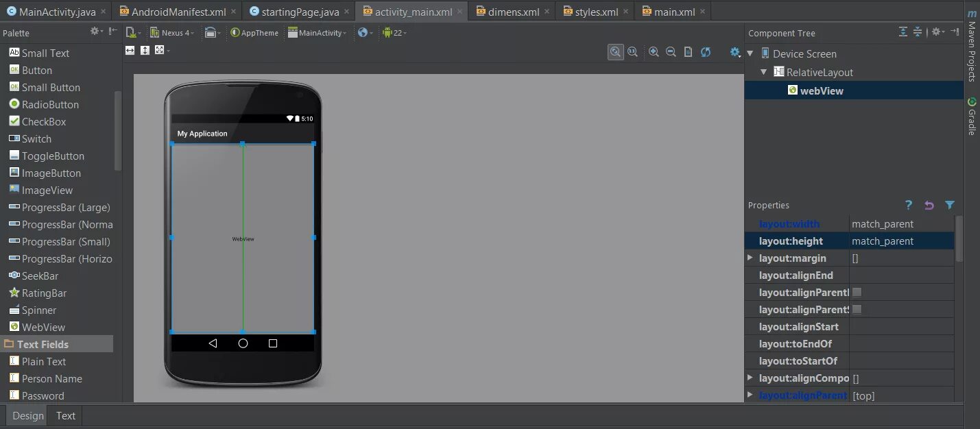This screenshot has width=980, height=429.
Task: Collapse the Device Screen tree node
Action: tap(750, 53)
